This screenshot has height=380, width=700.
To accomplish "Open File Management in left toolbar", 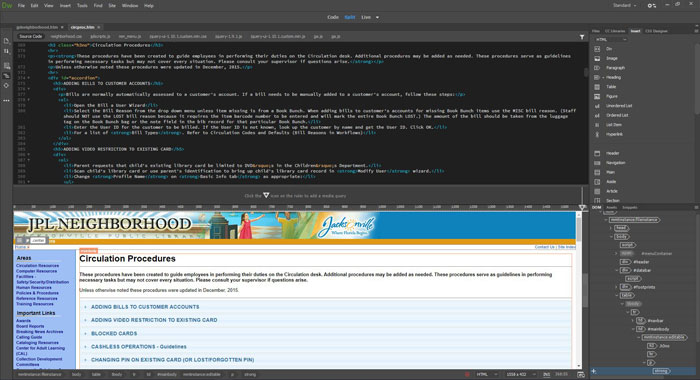I will click(6, 52).
